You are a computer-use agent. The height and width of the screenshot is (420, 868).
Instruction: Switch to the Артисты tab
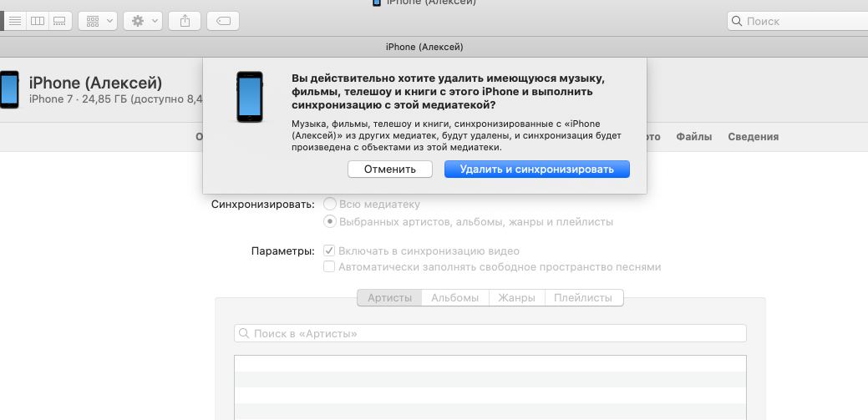click(389, 298)
